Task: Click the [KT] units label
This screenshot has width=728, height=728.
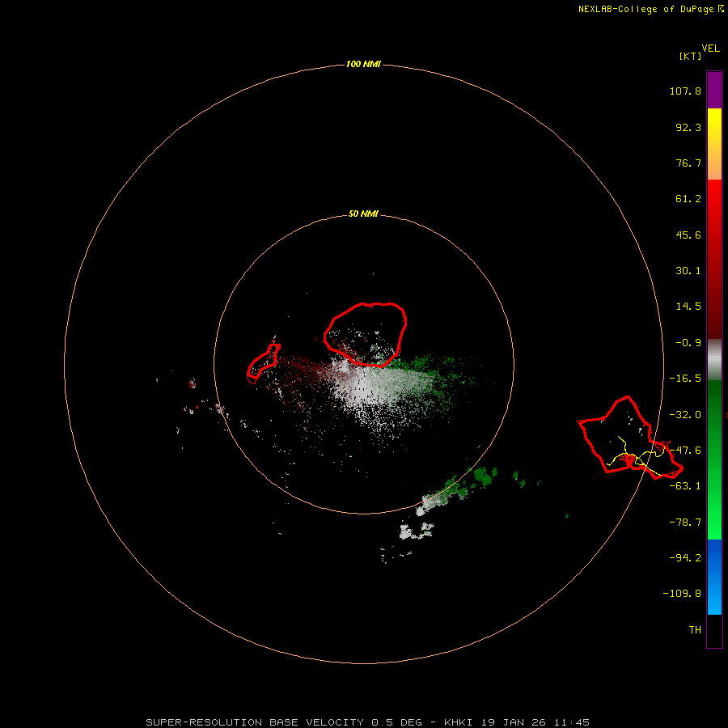Action: point(691,56)
